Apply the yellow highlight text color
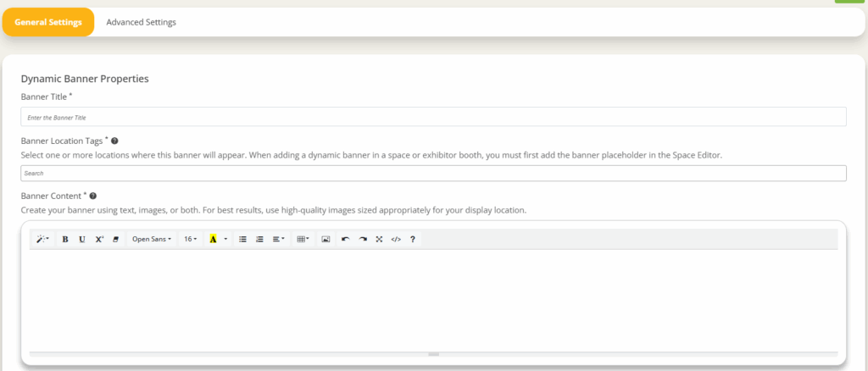 pos(213,240)
